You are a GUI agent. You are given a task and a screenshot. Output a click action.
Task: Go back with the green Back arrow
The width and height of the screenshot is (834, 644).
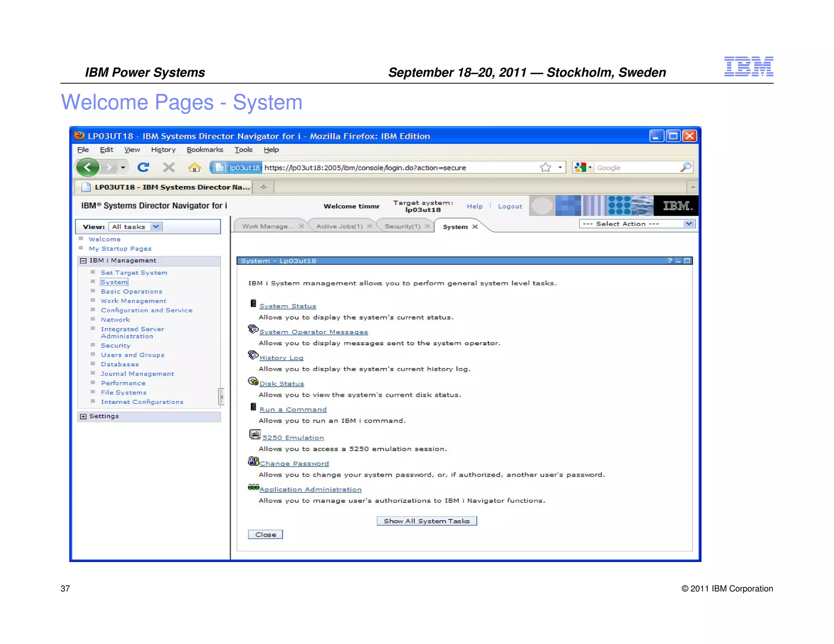[88, 167]
